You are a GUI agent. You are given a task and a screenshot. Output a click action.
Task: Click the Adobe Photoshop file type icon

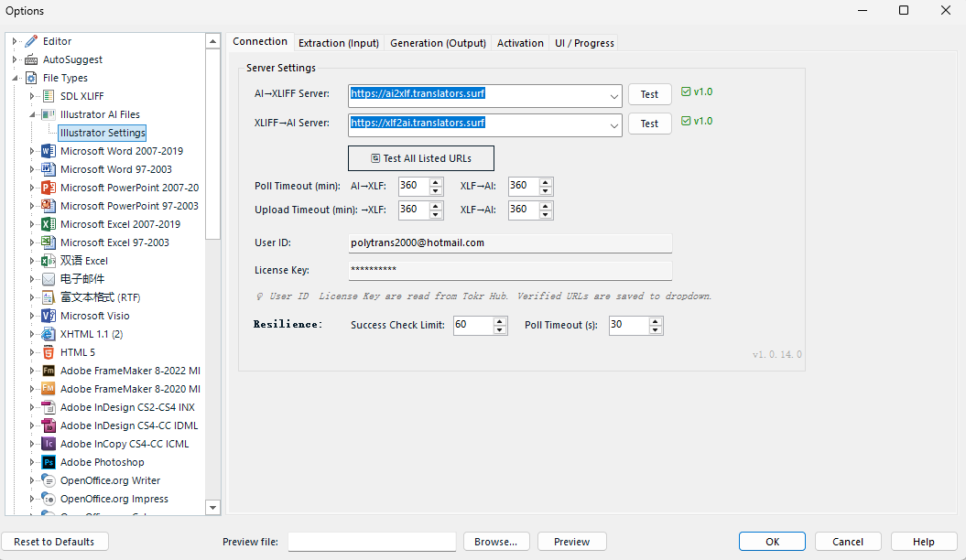[49, 462]
